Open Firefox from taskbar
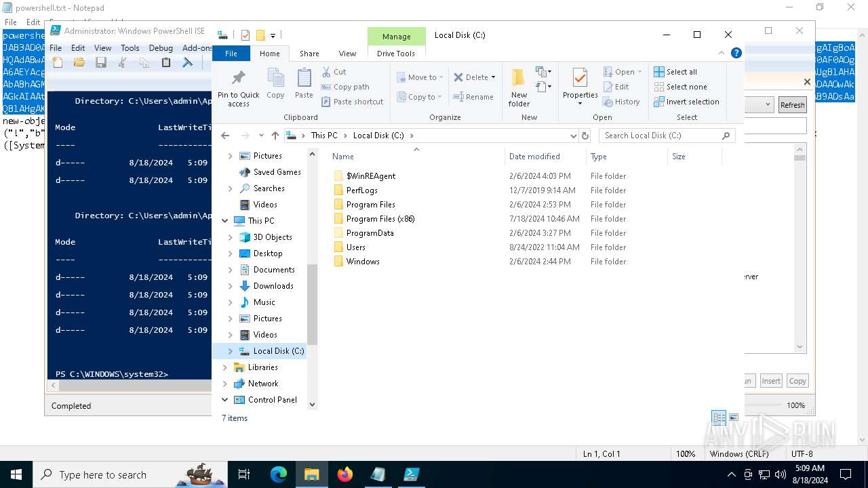This screenshot has height=488, width=868. (345, 474)
